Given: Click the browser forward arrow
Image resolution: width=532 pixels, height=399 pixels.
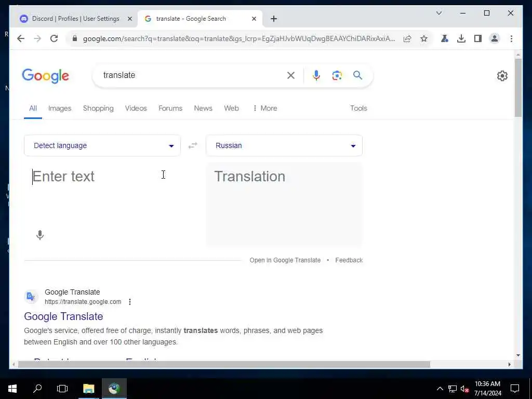Looking at the screenshot, I should [37, 38].
